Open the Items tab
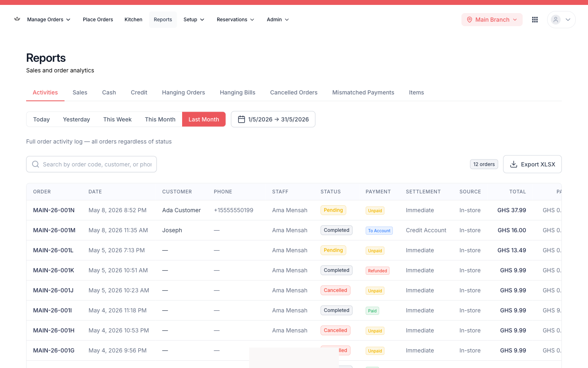Screen dimensions: 588x368 416,92
